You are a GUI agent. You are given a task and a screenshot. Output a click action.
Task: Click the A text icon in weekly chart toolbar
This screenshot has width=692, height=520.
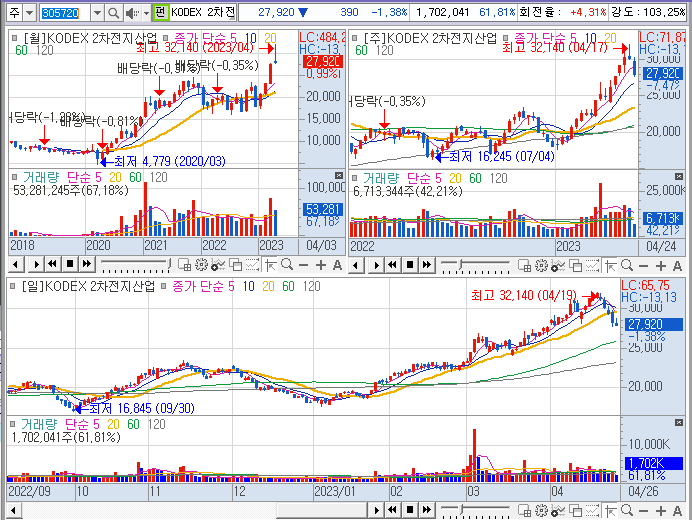677,266
